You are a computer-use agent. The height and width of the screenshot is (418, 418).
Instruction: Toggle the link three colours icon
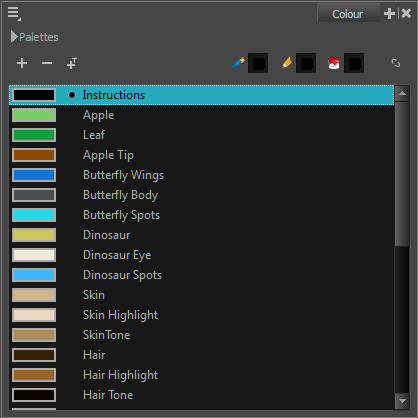click(396, 63)
